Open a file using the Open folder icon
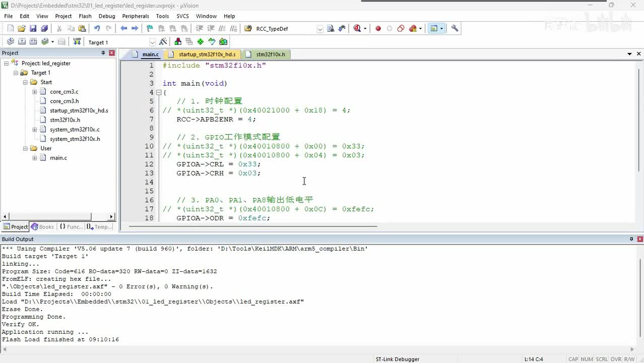The image size is (644, 363). (x=22, y=29)
